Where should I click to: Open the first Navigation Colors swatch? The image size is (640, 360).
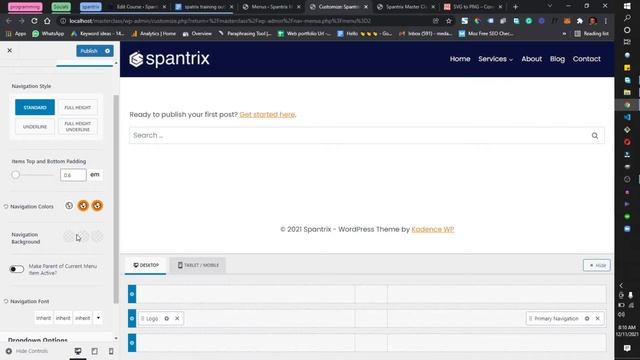tap(69, 206)
